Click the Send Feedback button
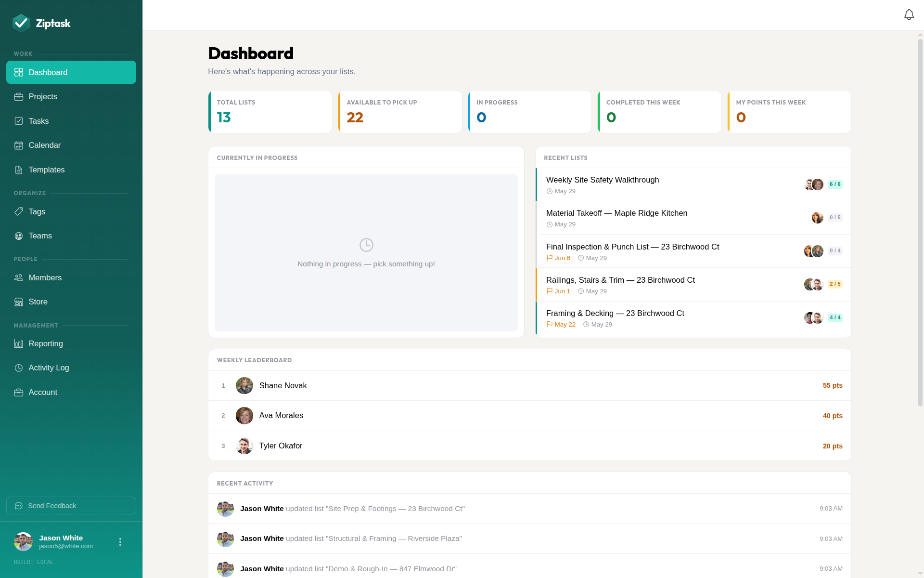 pyautogui.click(x=71, y=506)
